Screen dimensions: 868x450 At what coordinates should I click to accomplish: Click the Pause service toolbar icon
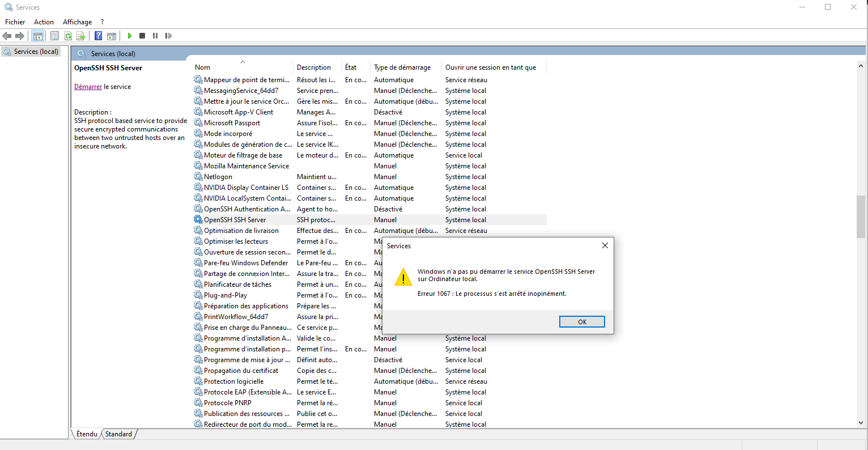pos(155,36)
